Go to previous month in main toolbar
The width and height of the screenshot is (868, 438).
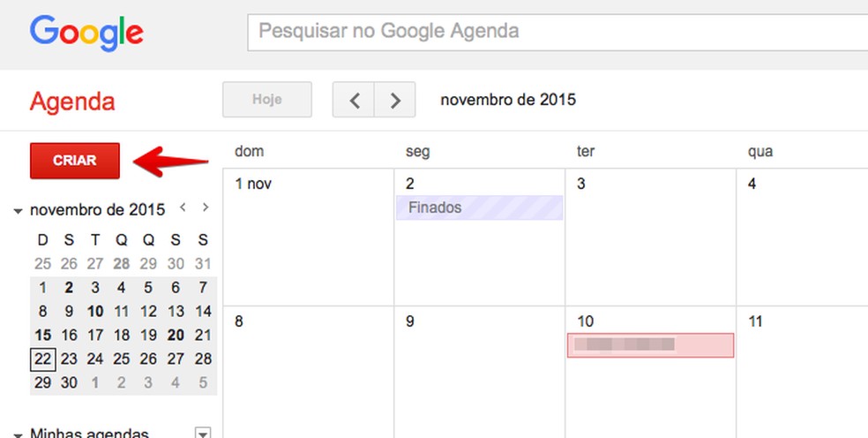354,100
